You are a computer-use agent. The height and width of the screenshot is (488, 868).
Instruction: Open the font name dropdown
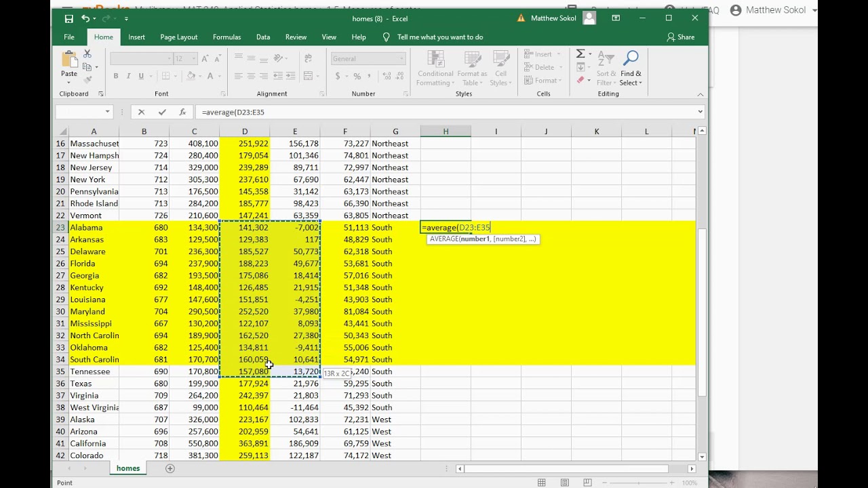[x=170, y=59]
